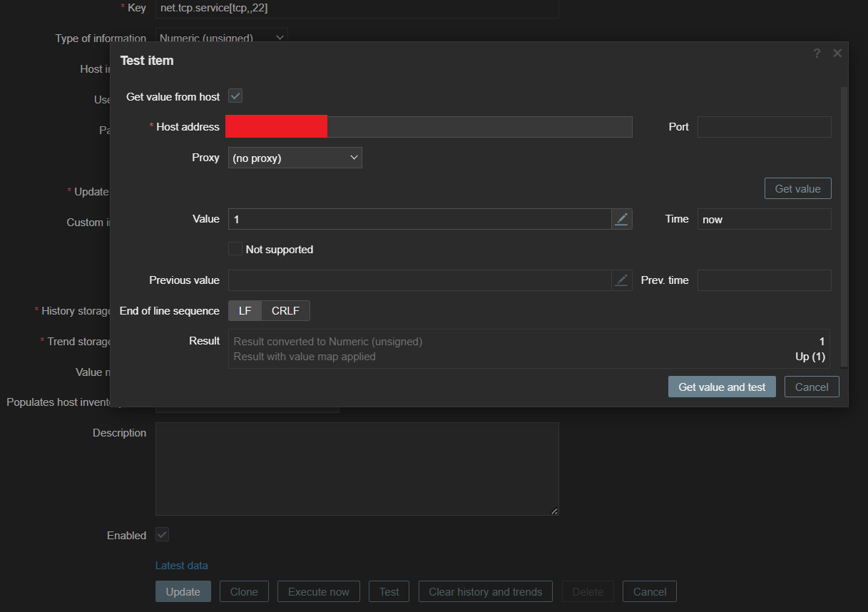
Task: Select LF end of line sequence
Action: click(x=245, y=311)
